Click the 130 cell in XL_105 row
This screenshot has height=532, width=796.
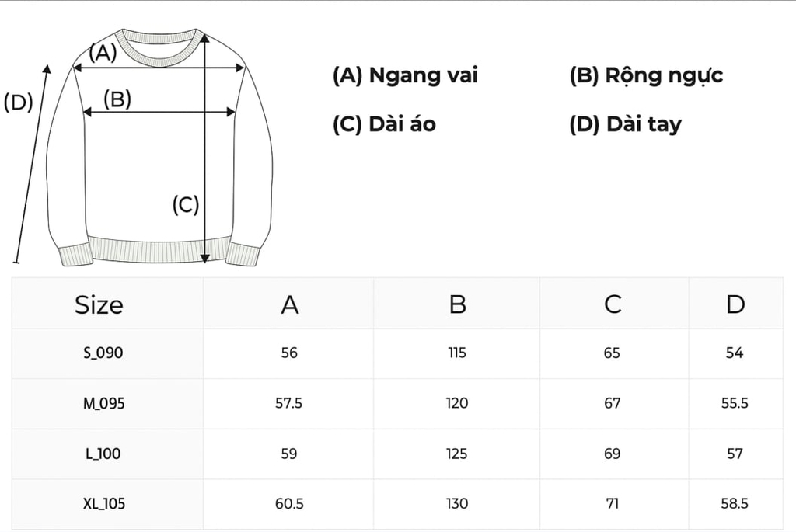[457, 504]
